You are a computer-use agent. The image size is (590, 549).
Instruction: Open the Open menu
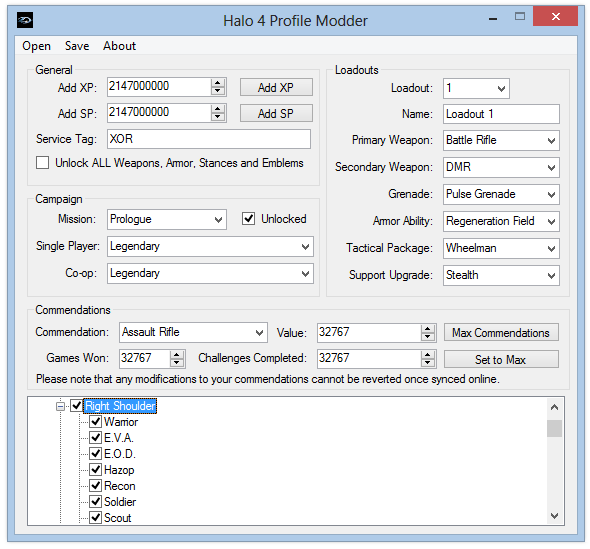(x=36, y=46)
